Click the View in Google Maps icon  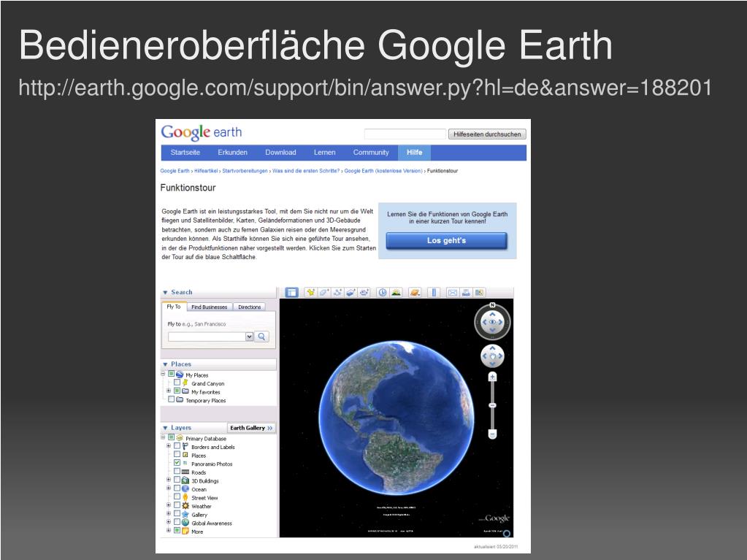pyautogui.click(x=479, y=292)
